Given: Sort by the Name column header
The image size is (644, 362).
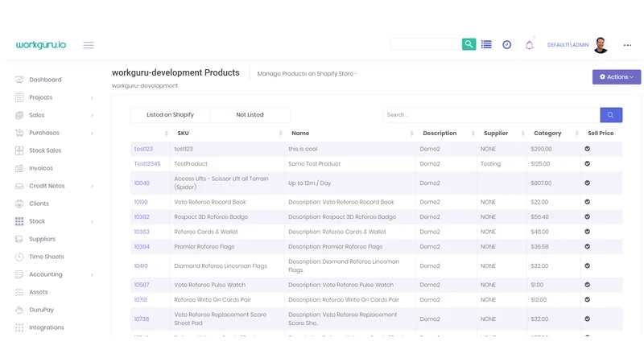Looking at the screenshot, I should (x=300, y=133).
